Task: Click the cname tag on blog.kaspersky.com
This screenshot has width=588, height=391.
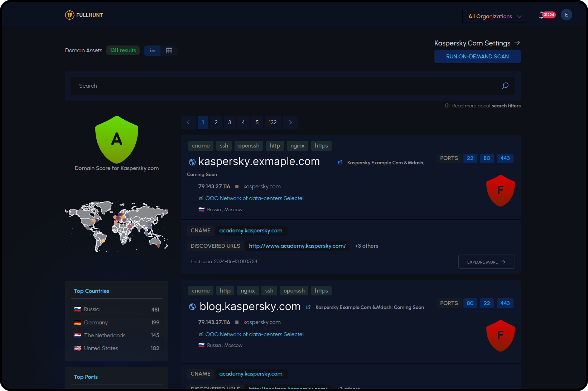Action: coord(201,291)
